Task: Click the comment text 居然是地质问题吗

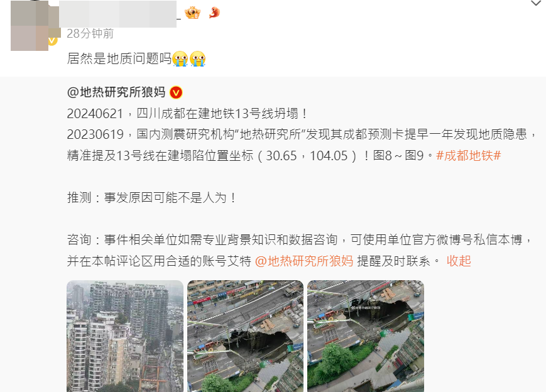Action: [119, 58]
